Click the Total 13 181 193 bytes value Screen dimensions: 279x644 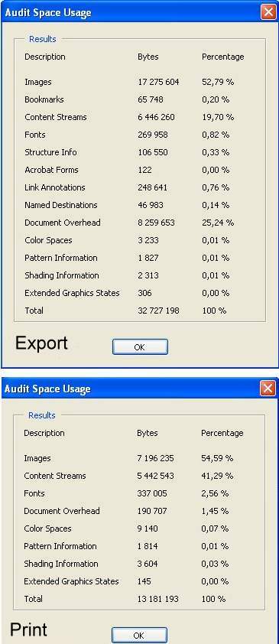point(157,599)
